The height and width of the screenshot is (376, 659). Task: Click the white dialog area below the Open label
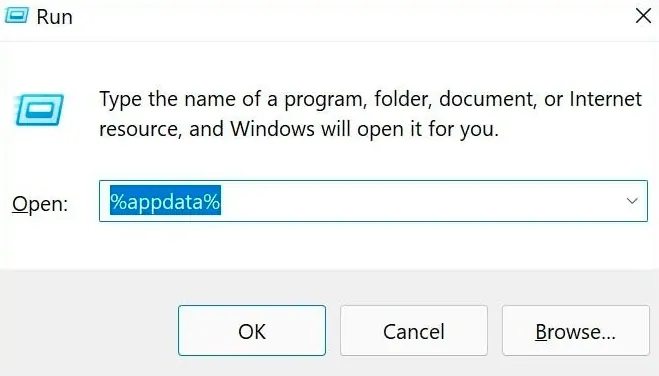pos(46,246)
